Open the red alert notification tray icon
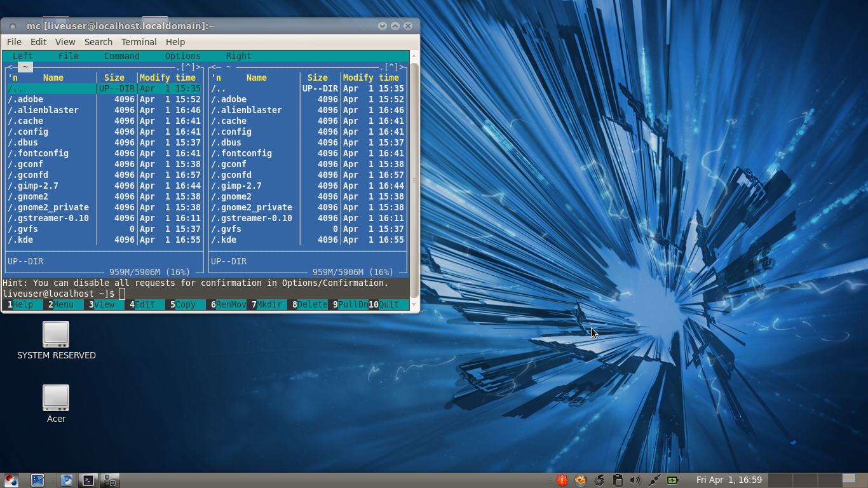Screen dimensions: 868x488 [x=562, y=480]
